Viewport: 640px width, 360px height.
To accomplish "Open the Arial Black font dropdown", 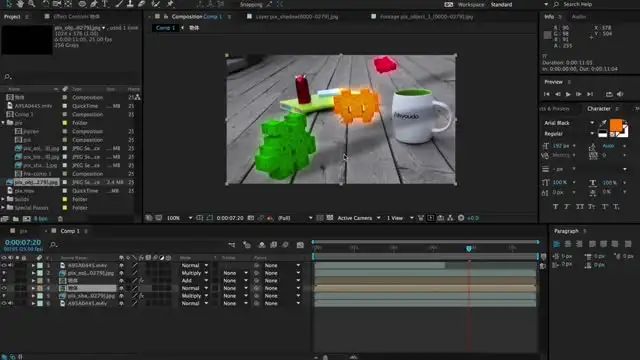I will point(569,123).
